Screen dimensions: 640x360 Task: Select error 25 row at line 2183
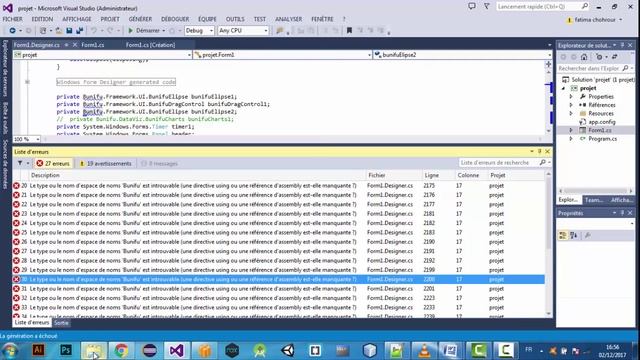pyautogui.click(x=278, y=232)
